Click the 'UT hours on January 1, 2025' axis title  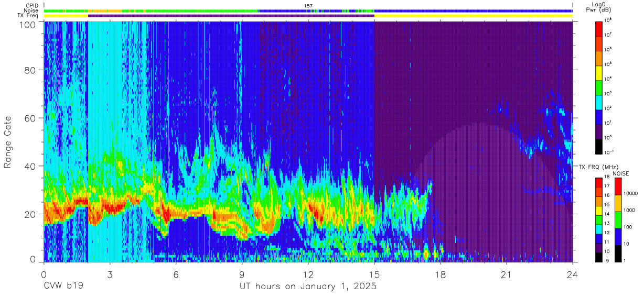point(308,287)
